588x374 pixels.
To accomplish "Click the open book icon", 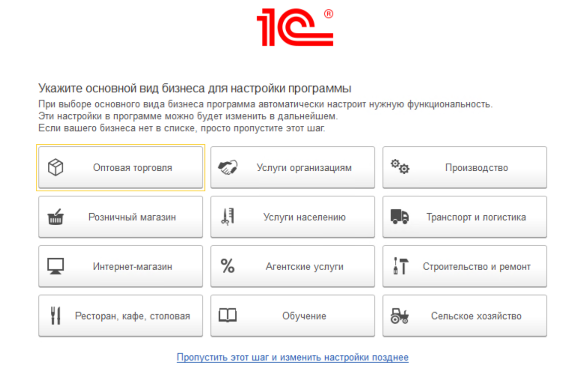I will pos(227,315).
